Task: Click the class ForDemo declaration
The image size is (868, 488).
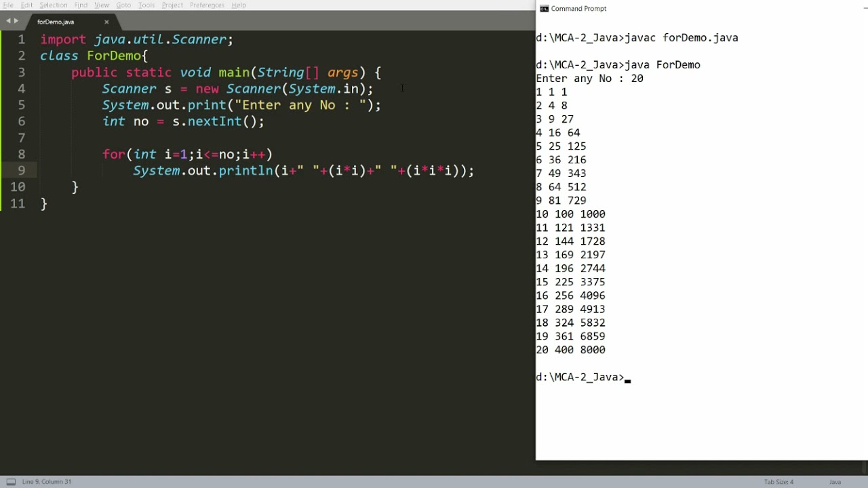Action: pos(94,56)
